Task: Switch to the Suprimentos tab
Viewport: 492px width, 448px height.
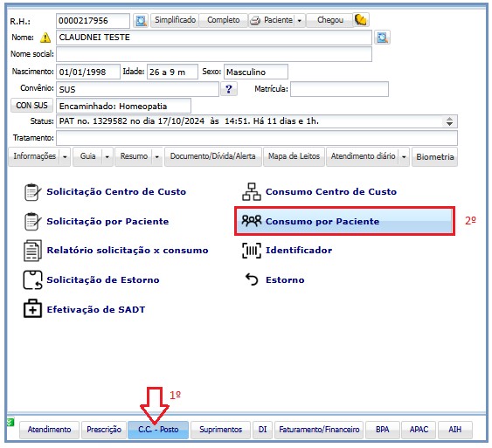Action: pyautogui.click(x=220, y=430)
